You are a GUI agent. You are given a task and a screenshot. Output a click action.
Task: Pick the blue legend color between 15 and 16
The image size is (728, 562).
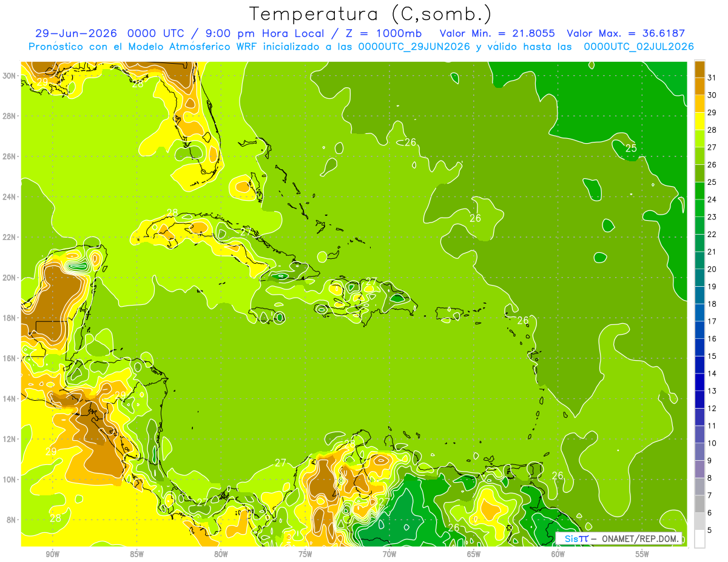tap(699, 347)
